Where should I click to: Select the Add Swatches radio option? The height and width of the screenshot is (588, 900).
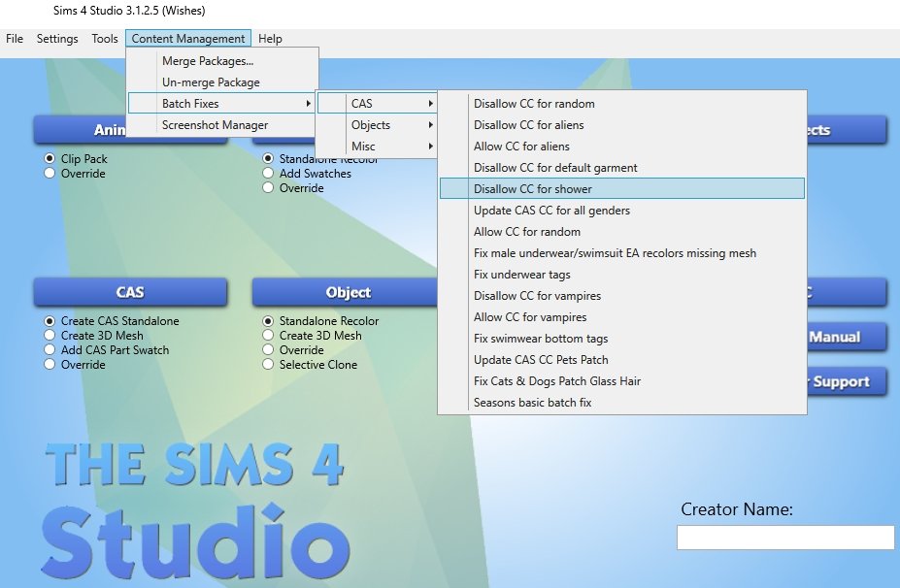tap(268, 173)
